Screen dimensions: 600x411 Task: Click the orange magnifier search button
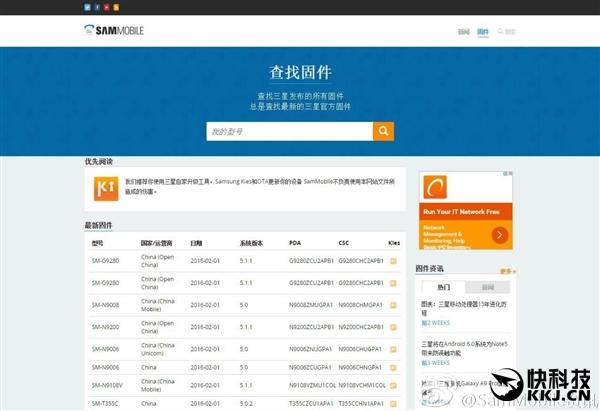tap(383, 131)
